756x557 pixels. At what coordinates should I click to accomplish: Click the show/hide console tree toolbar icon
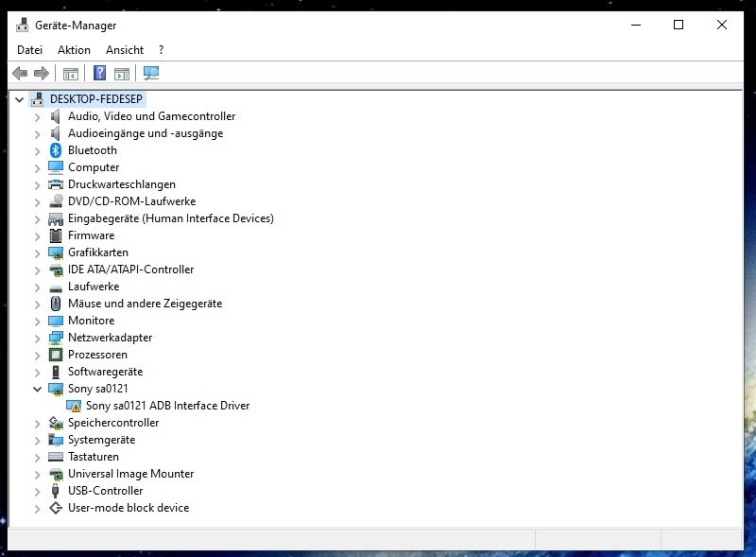pyautogui.click(x=70, y=74)
